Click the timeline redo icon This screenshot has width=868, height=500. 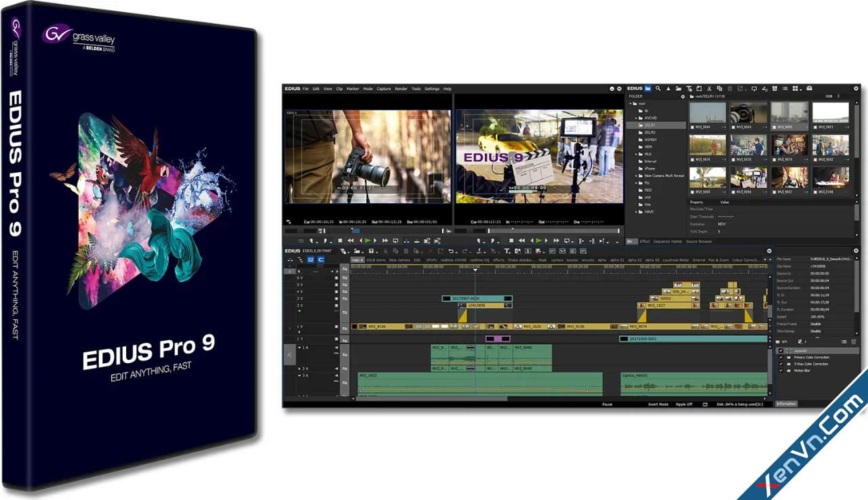(x=465, y=251)
